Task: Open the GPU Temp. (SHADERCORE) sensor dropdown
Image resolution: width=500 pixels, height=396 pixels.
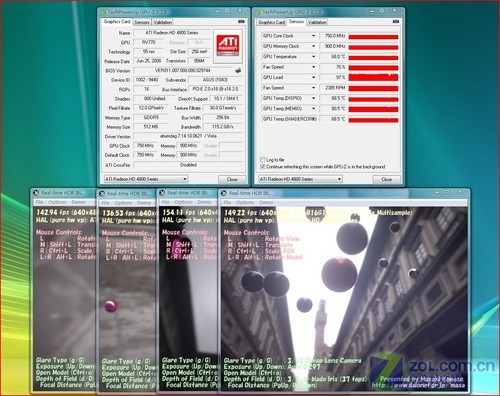Action: tap(313, 119)
